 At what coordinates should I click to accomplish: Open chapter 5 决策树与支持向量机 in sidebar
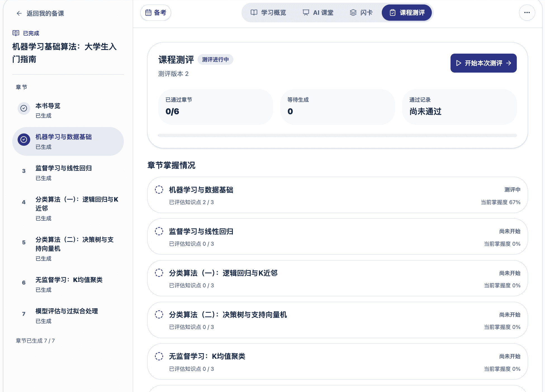click(x=68, y=249)
